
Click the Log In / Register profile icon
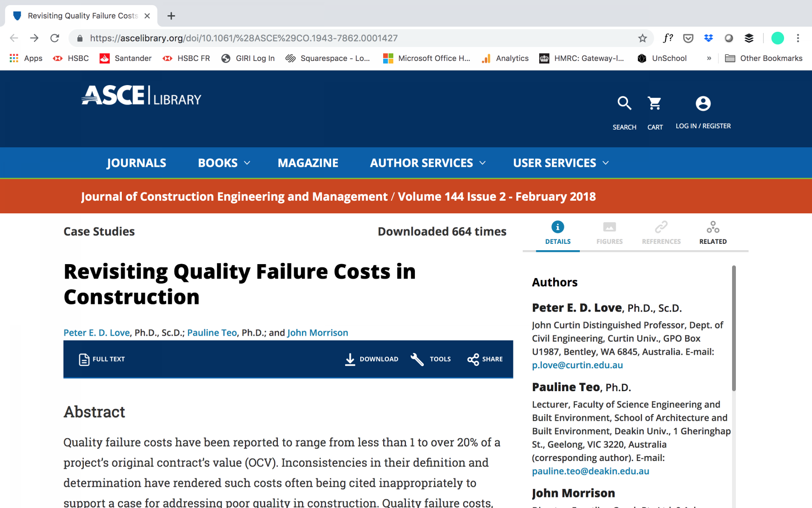coord(703,103)
